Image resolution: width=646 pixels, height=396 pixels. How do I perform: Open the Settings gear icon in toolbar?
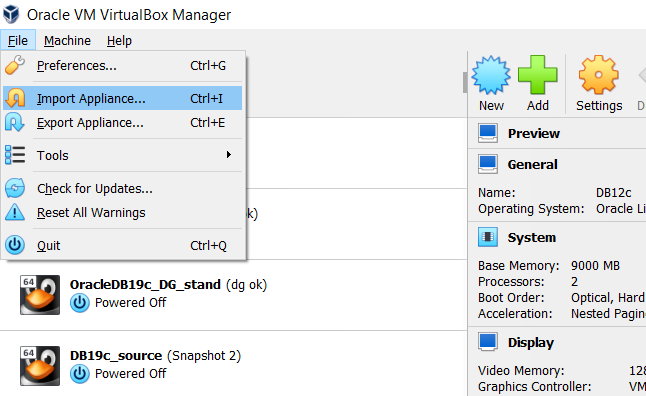(x=599, y=75)
